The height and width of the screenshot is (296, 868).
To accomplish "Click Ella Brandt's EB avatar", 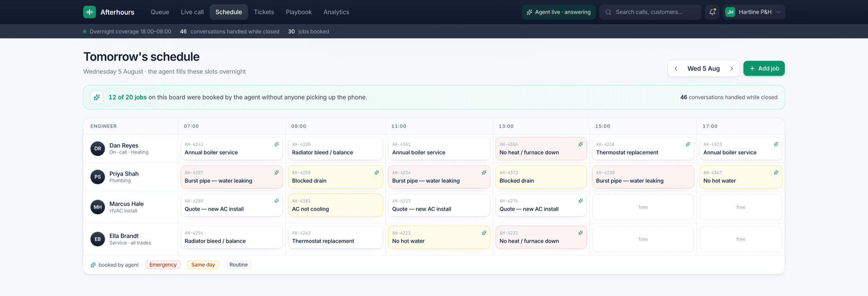I will [x=98, y=239].
